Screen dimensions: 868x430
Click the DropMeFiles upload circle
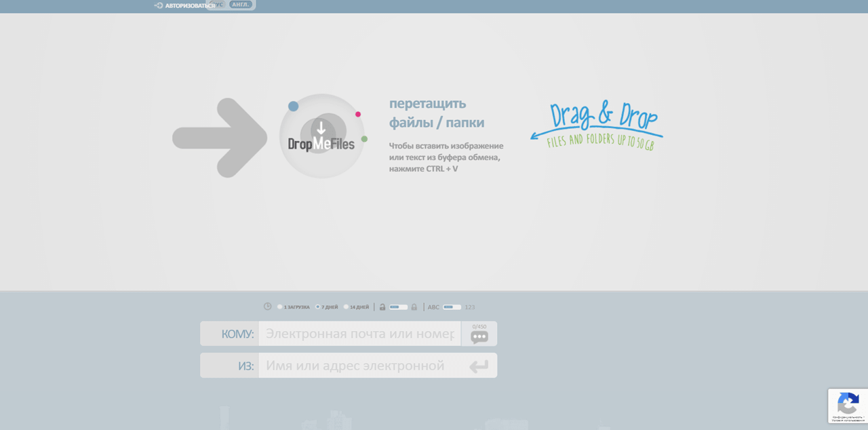coord(322,136)
